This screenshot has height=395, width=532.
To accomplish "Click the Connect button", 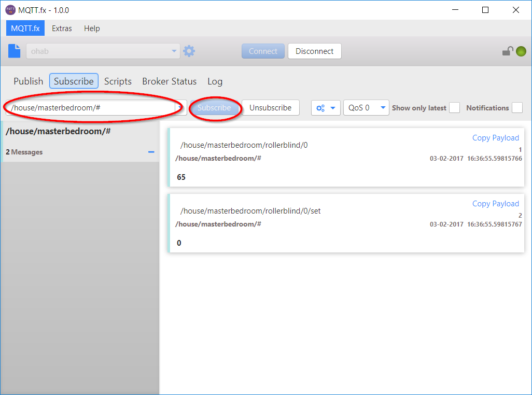I will coord(263,51).
